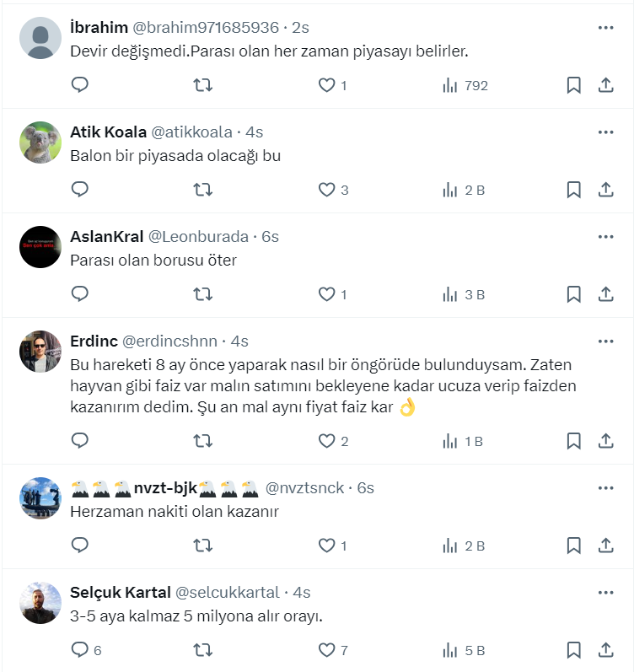Open AslanKral's profile avatar
The image size is (634, 672).
tap(40, 247)
